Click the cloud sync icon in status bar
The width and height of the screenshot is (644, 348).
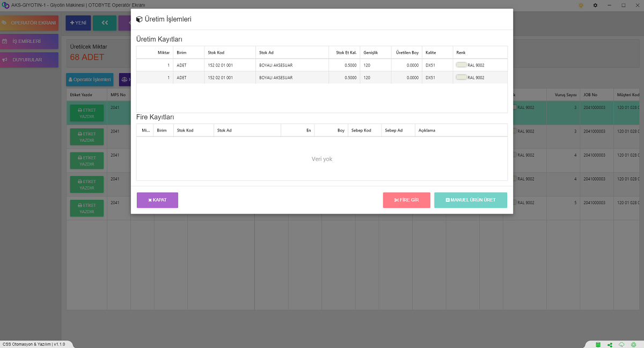coord(621,344)
